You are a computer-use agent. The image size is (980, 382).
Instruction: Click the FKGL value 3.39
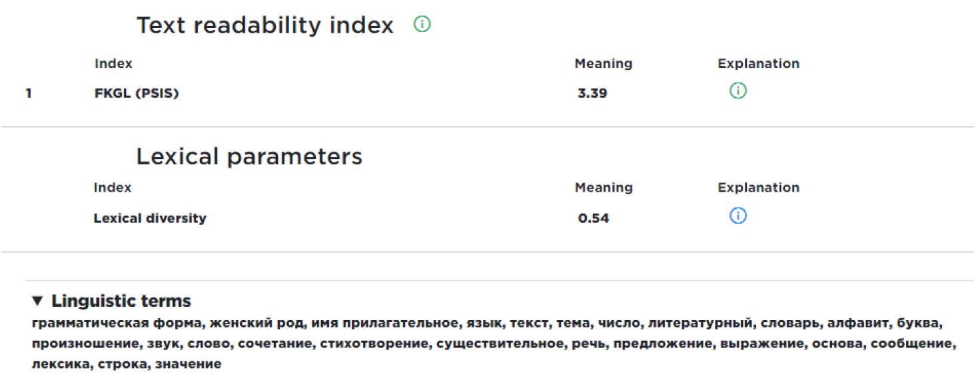(x=592, y=94)
